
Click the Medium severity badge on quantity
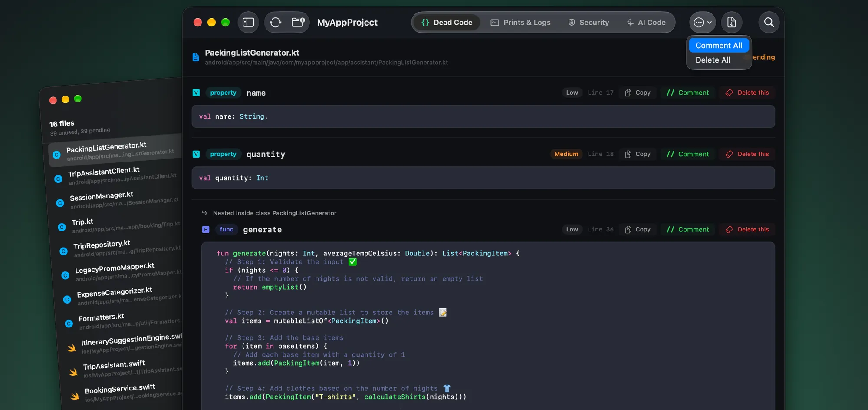566,154
